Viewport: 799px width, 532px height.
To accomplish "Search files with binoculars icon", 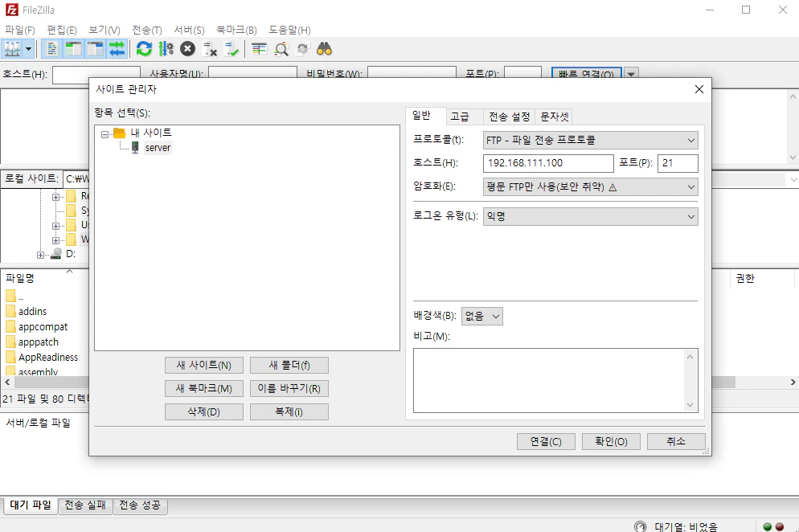I will (x=325, y=49).
